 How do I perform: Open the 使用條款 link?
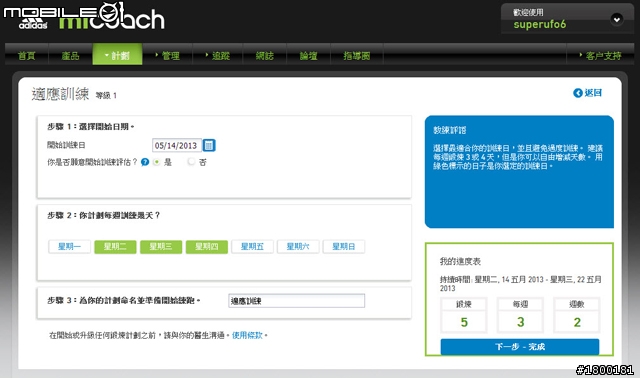pyautogui.click(x=247, y=335)
